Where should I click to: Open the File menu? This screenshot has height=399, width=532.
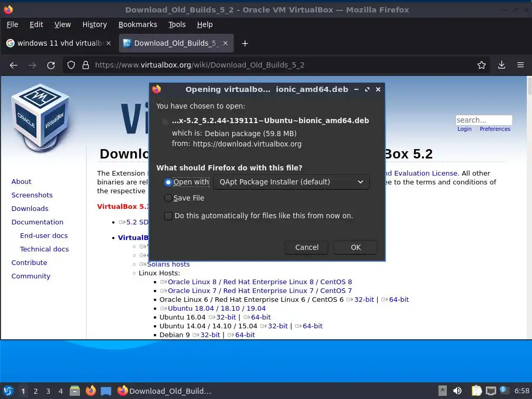tap(12, 24)
